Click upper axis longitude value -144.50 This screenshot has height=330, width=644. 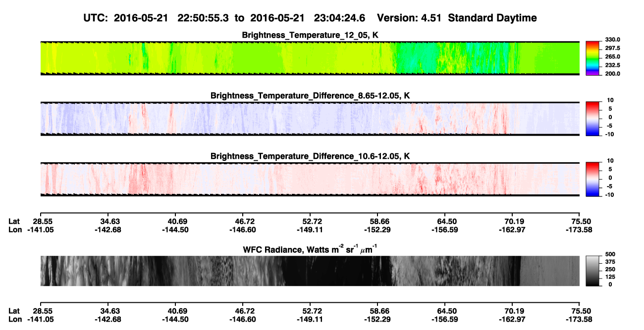pos(175,230)
